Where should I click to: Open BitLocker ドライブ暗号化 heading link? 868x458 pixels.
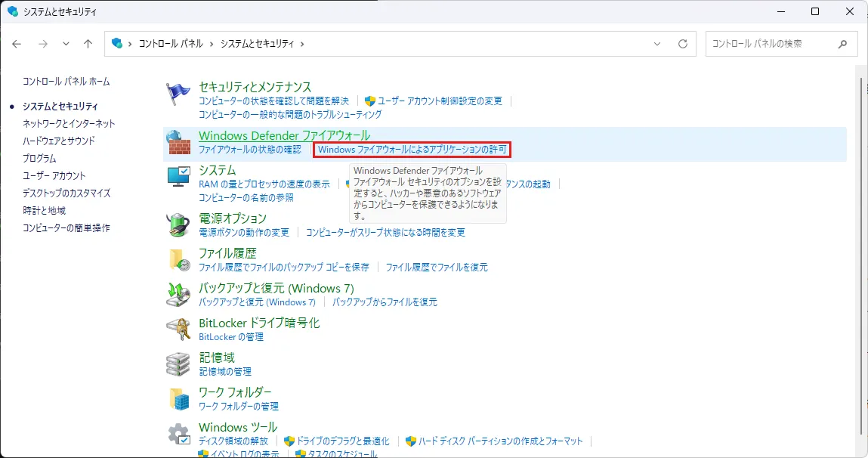(x=259, y=323)
